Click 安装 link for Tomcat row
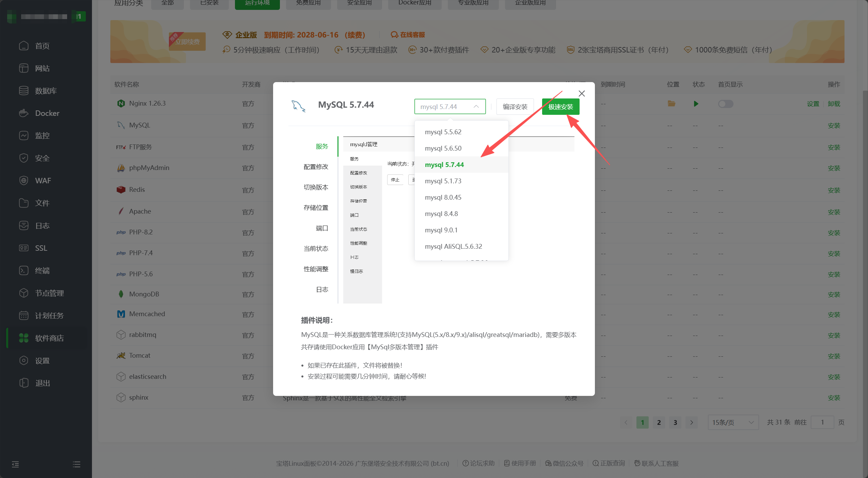868x478 pixels. click(834, 356)
